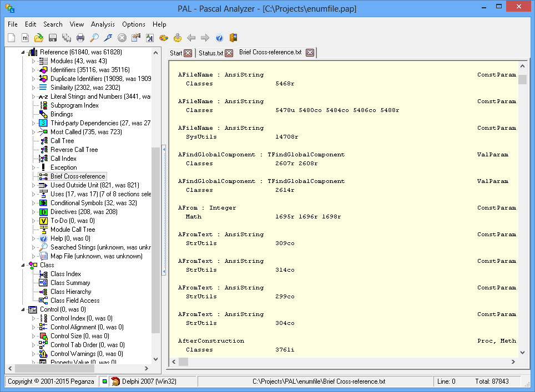Click the green indicator in status bar
The height and width of the screenshot is (392, 535).
[x=104, y=381]
